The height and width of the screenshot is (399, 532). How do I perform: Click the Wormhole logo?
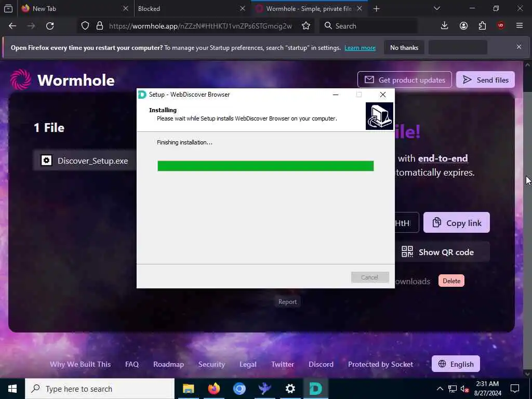click(62, 80)
